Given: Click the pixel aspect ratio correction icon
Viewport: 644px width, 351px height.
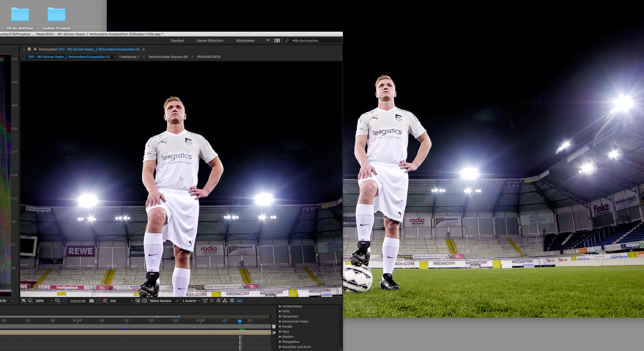Looking at the screenshot, I should click(x=205, y=301).
